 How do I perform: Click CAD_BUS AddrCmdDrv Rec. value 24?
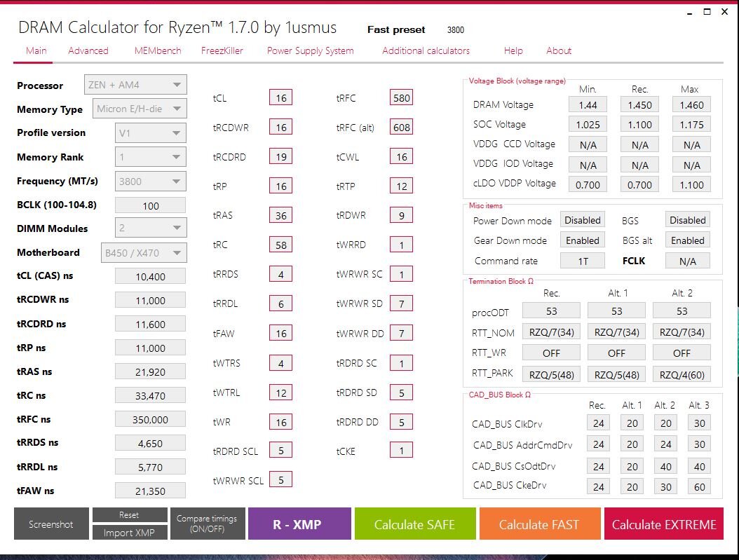tap(599, 444)
